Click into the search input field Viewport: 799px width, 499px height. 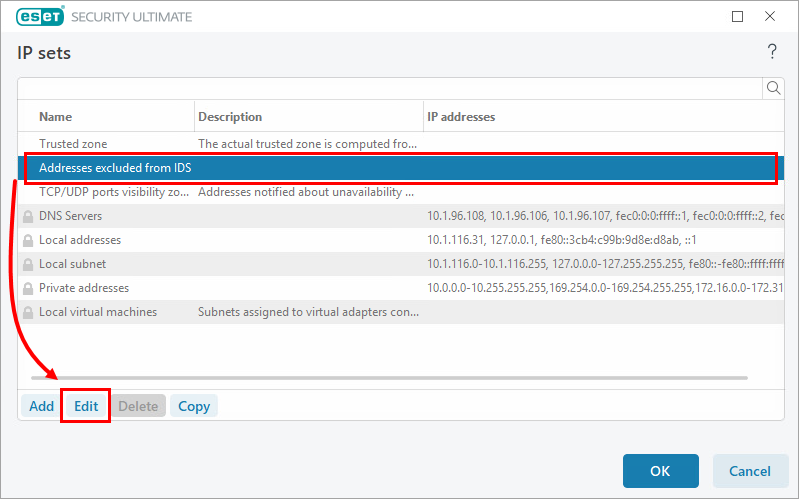pyautogui.click(x=390, y=88)
